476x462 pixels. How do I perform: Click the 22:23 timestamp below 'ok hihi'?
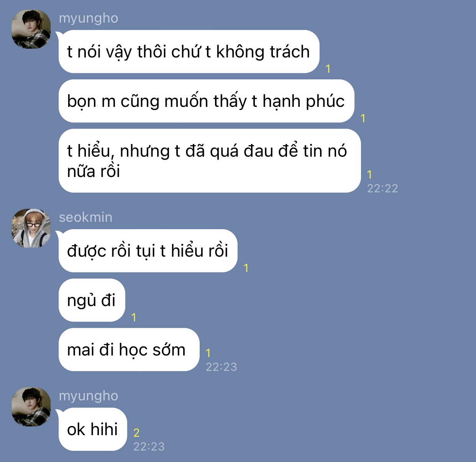149,446
